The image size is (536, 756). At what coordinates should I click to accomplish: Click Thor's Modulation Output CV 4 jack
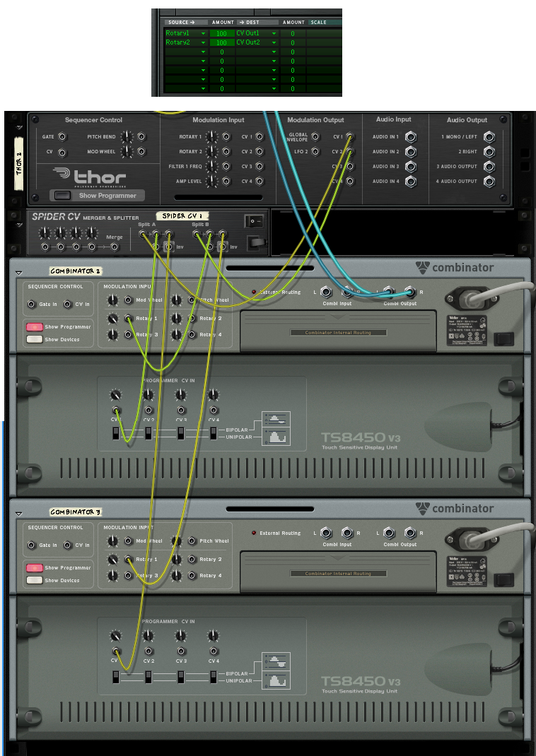(350, 182)
